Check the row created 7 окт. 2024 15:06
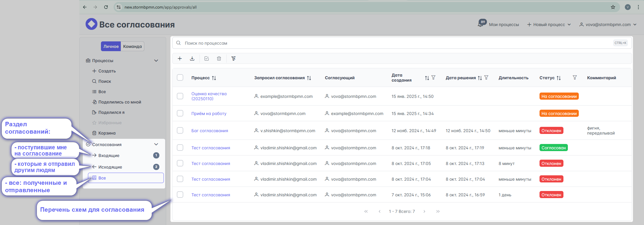The width and height of the screenshot is (644, 225). (180, 195)
